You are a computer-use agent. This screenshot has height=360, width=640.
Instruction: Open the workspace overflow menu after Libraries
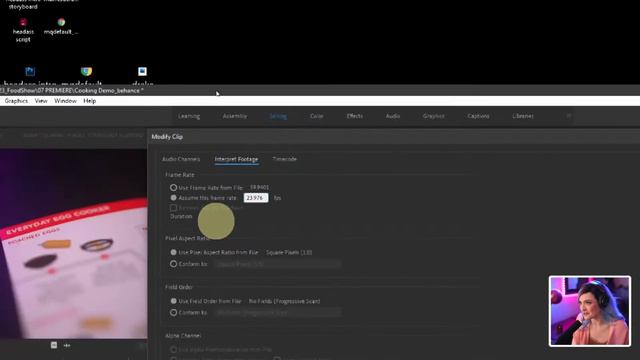coord(569,116)
